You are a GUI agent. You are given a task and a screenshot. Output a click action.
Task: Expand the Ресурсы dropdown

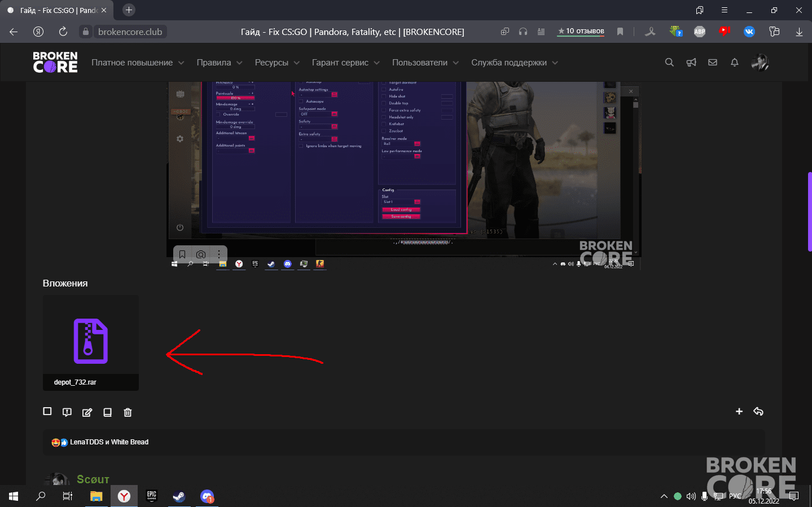(277, 63)
